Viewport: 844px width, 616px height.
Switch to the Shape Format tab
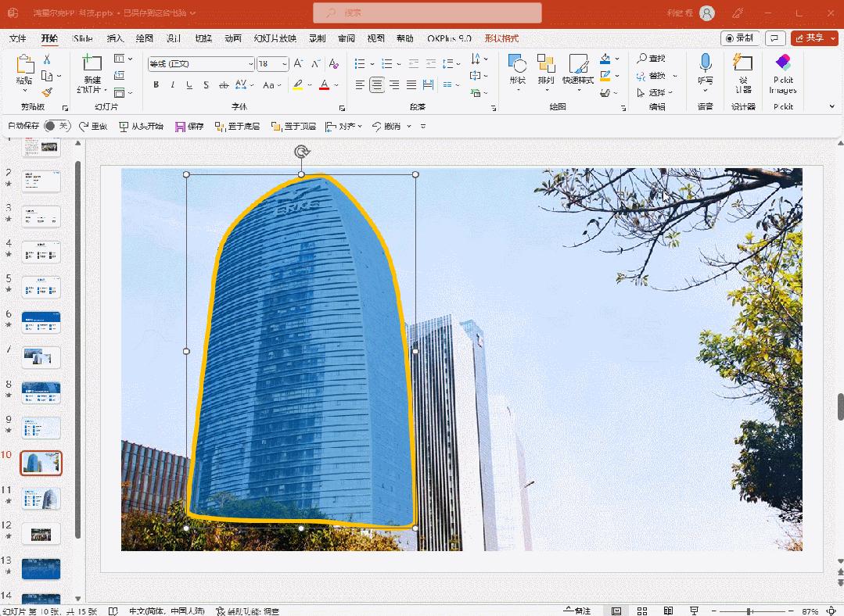point(501,38)
